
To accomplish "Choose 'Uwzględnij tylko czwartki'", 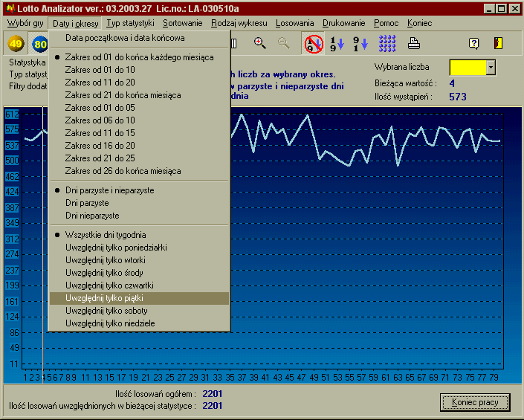I will pyautogui.click(x=139, y=285).
